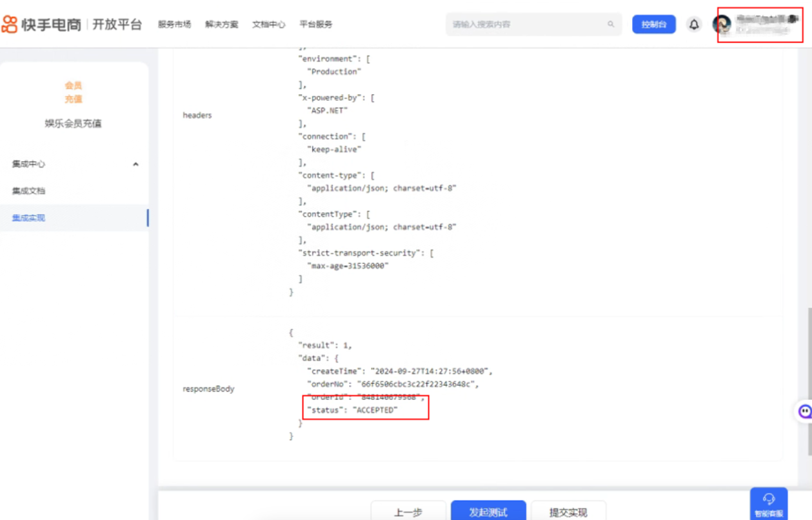Click the 控制台 button
Screen dimensions: 812x520
[x=653, y=25]
